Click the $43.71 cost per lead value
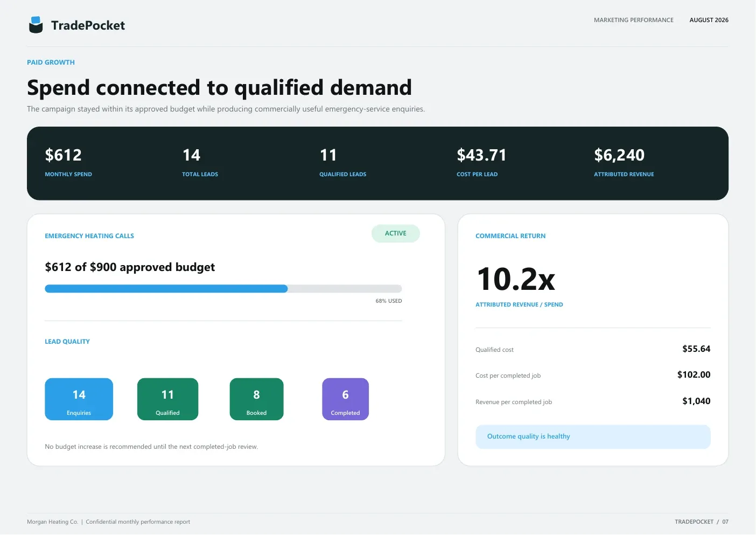 [481, 155]
